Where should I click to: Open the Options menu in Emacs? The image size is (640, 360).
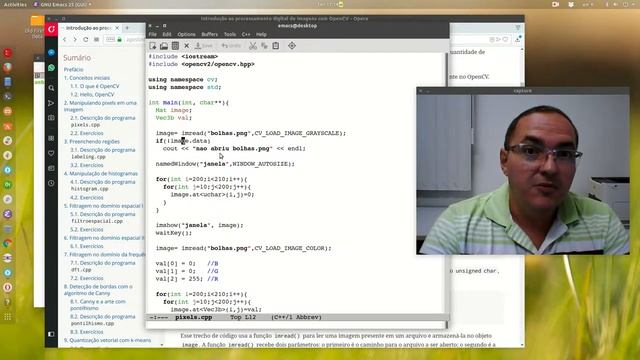click(186, 34)
